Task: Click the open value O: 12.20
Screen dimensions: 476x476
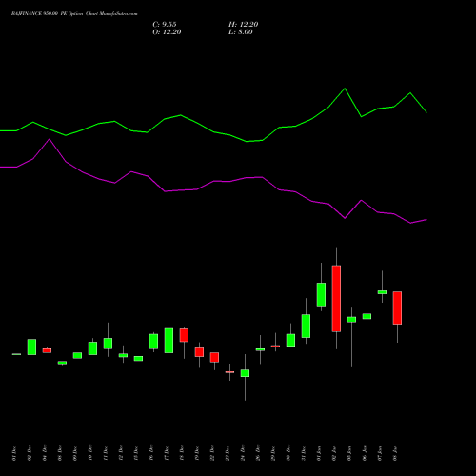Action: pos(167,32)
